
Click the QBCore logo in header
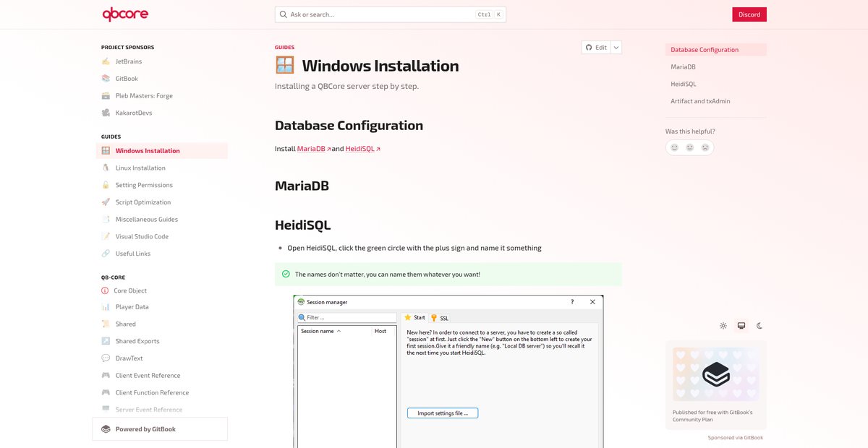[x=126, y=14]
